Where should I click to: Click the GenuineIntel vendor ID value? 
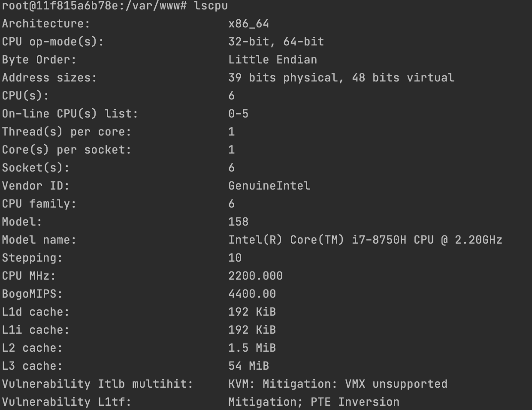pyautogui.click(x=269, y=186)
